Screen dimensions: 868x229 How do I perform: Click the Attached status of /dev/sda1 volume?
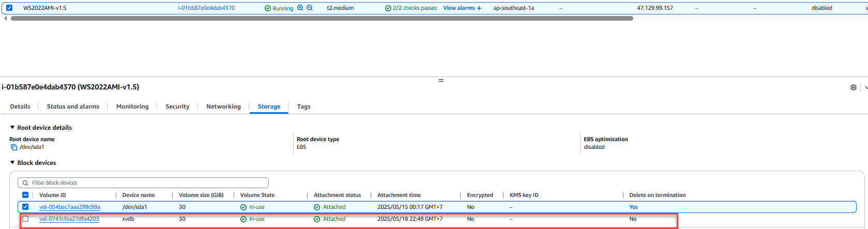(330, 207)
